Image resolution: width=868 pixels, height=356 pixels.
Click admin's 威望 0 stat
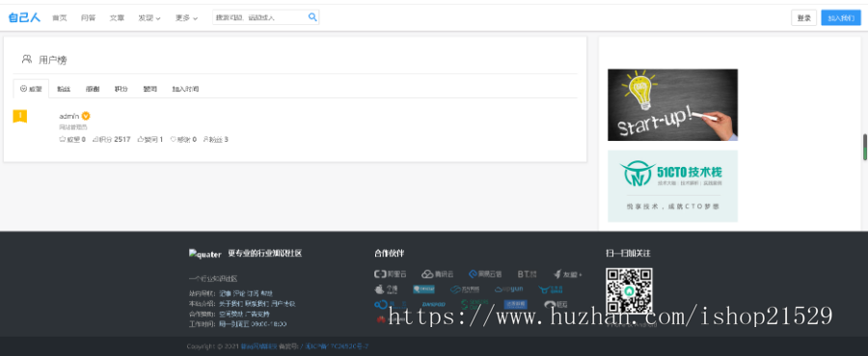click(72, 140)
